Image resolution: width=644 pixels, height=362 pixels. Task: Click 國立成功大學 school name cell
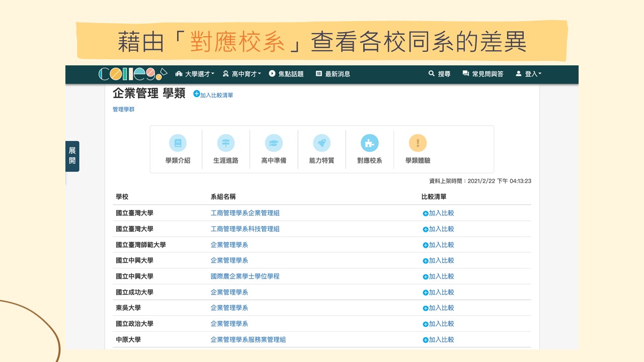134,292
